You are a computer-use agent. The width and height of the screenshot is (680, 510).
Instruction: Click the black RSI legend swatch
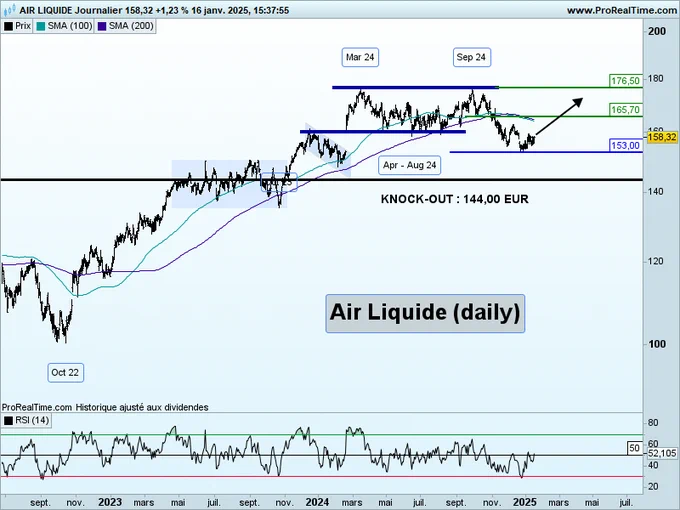point(8,420)
